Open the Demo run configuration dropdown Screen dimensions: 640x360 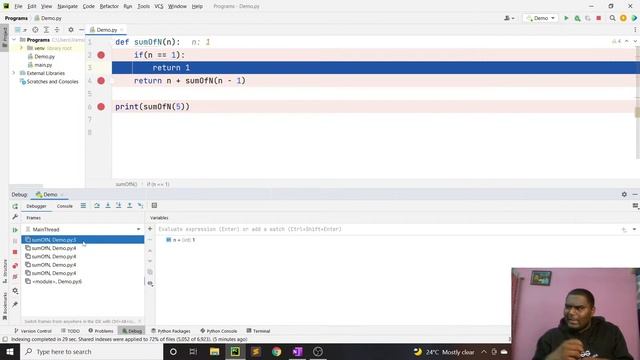tap(540, 18)
